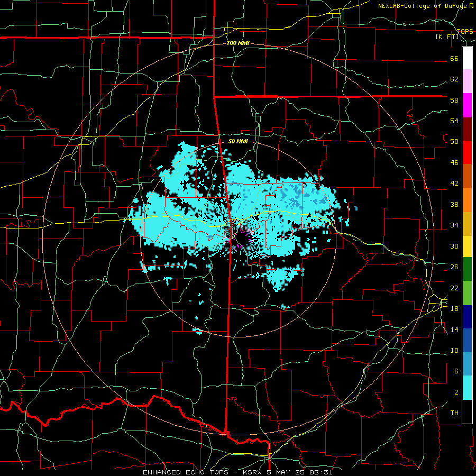Select the magenta swatch in the legend
The height and width of the screenshot is (476, 476).
(x=467, y=105)
